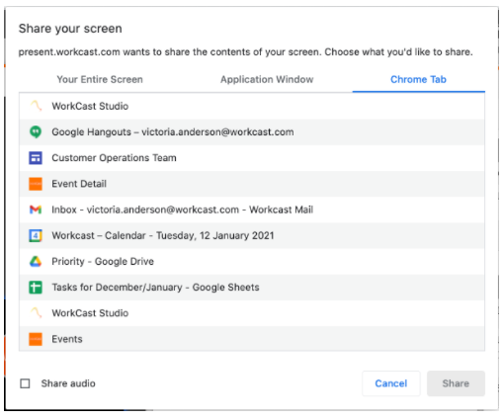504x420 pixels.
Task: Choose the last "WorkCast Studio" row text
Action: pyautogui.click(x=90, y=313)
